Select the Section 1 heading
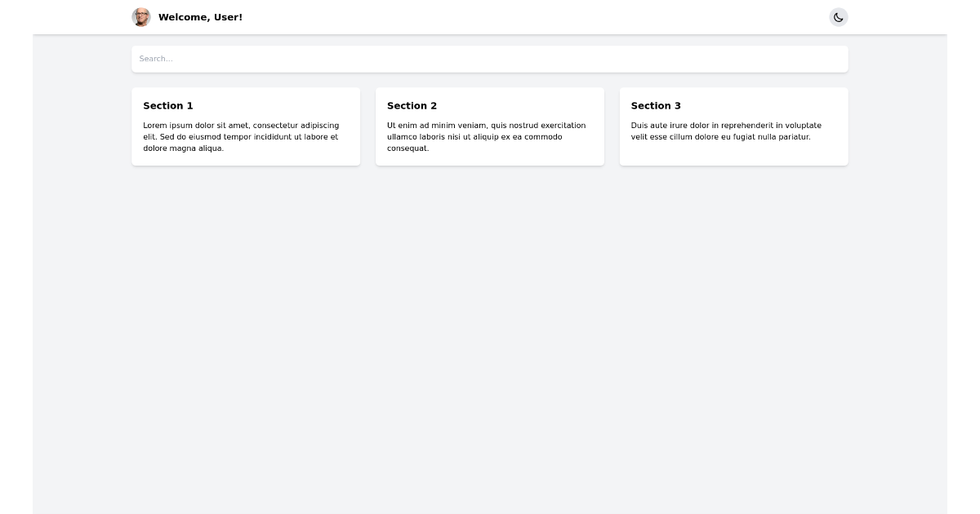 [x=168, y=106]
